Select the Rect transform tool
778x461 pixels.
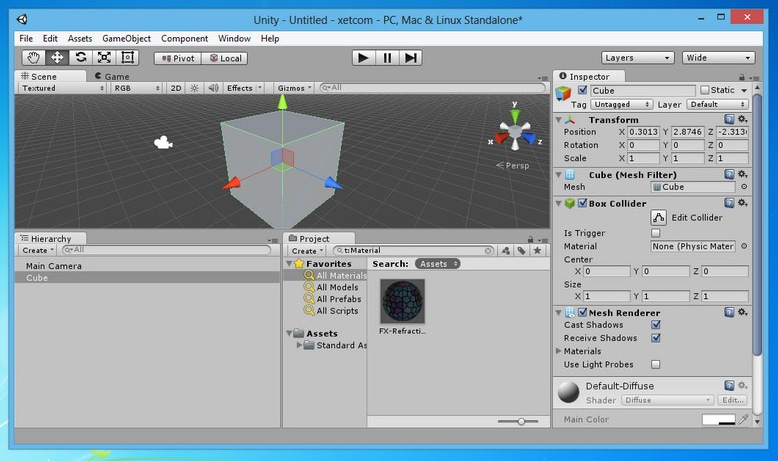click(128, 58)
